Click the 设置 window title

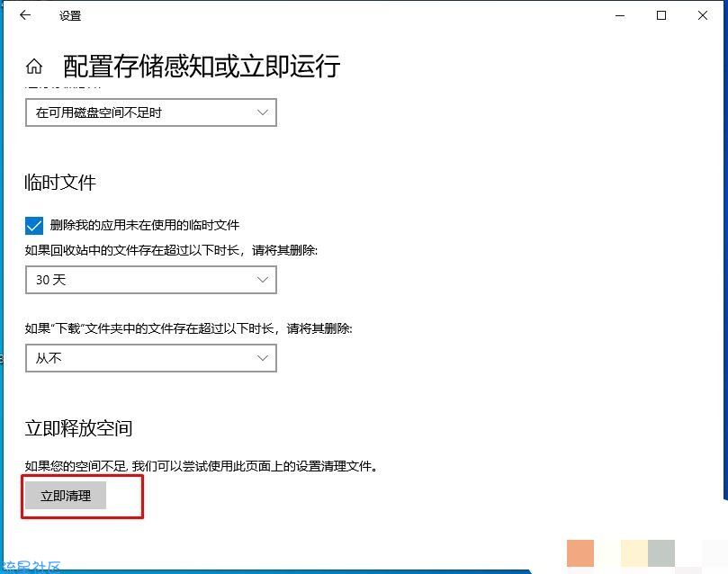coord(70,16)
